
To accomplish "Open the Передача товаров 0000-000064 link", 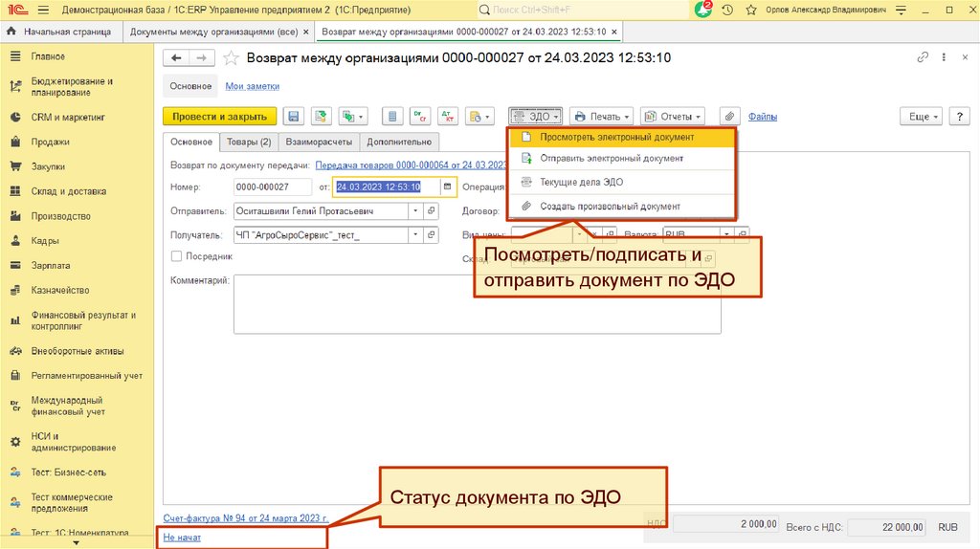I will pyautogui.click(x=411, y=165).
